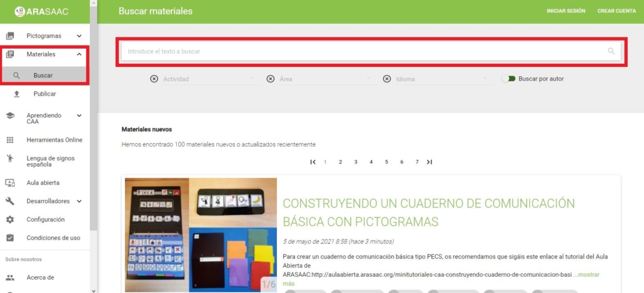The width and height of the screenshot is (644, 293).
Task: Click the search magnifier in search field
Action: (611, 51)
